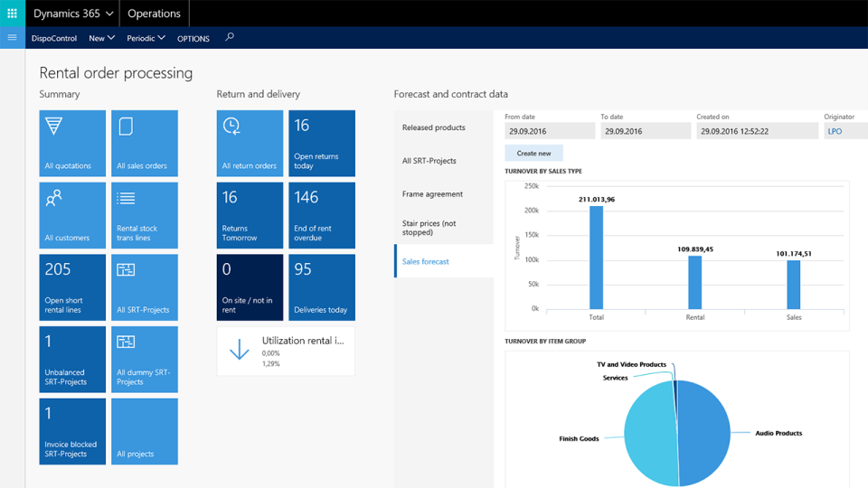Open the DispoControl menu
Screen dimensions: 868x488
53,38
